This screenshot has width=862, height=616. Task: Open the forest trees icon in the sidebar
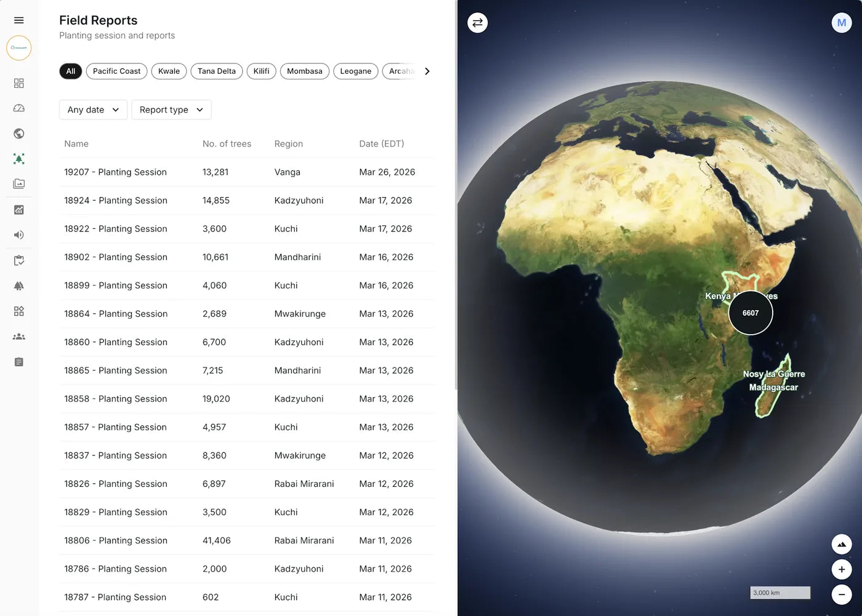click(x=19, y=286)
